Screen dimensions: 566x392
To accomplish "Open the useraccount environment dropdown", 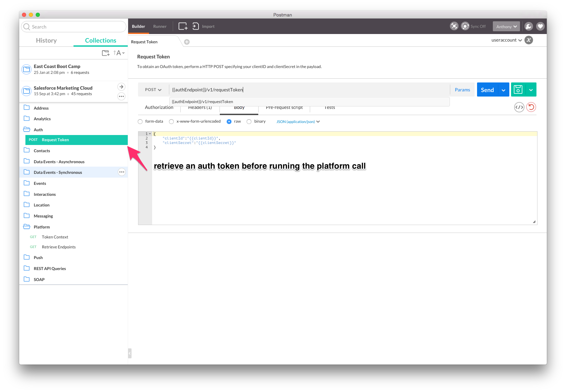I will pos(507,40).
